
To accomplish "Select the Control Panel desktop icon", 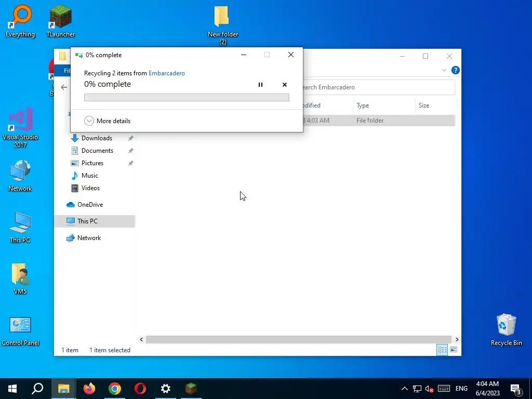I will [20, 331].
